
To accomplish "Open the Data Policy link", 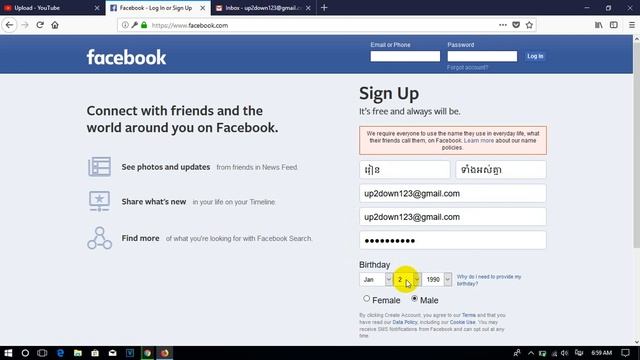I will tap(405, 322).
